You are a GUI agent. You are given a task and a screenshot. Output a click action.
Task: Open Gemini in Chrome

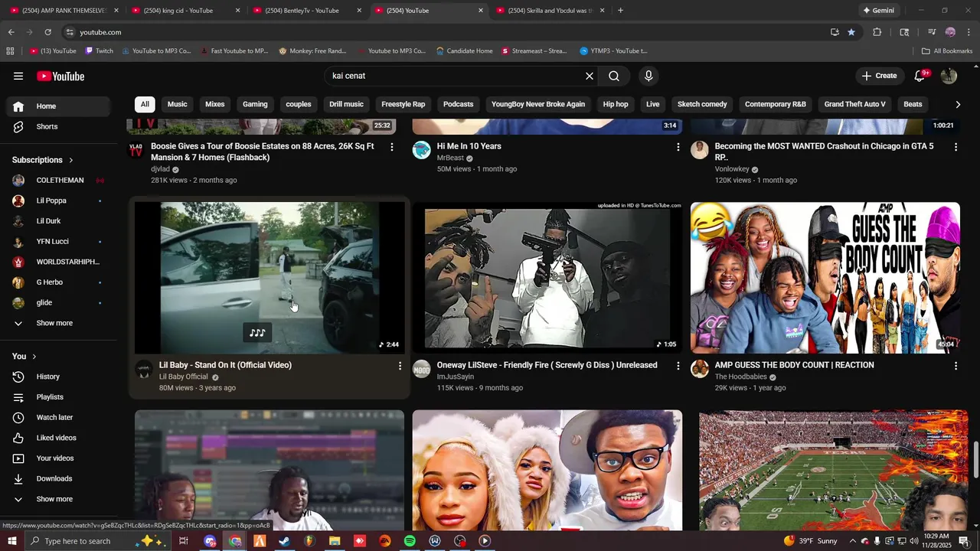(878, 11)
